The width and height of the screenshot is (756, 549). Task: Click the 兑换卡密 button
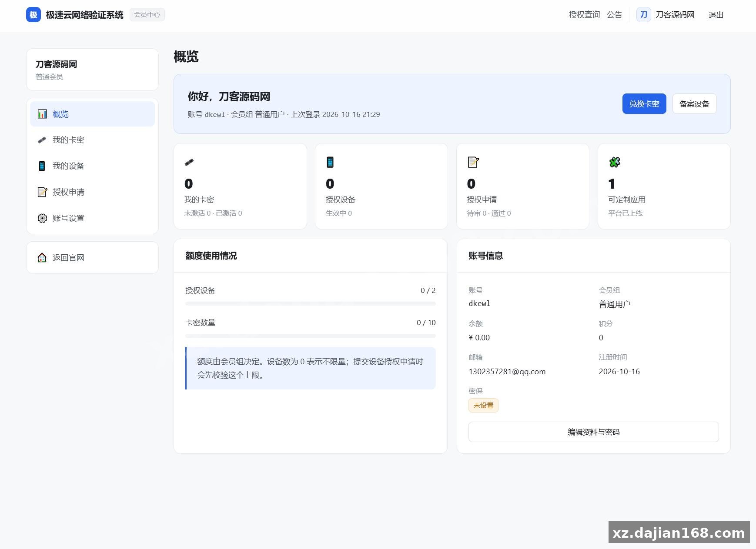[x=644, y=104]
